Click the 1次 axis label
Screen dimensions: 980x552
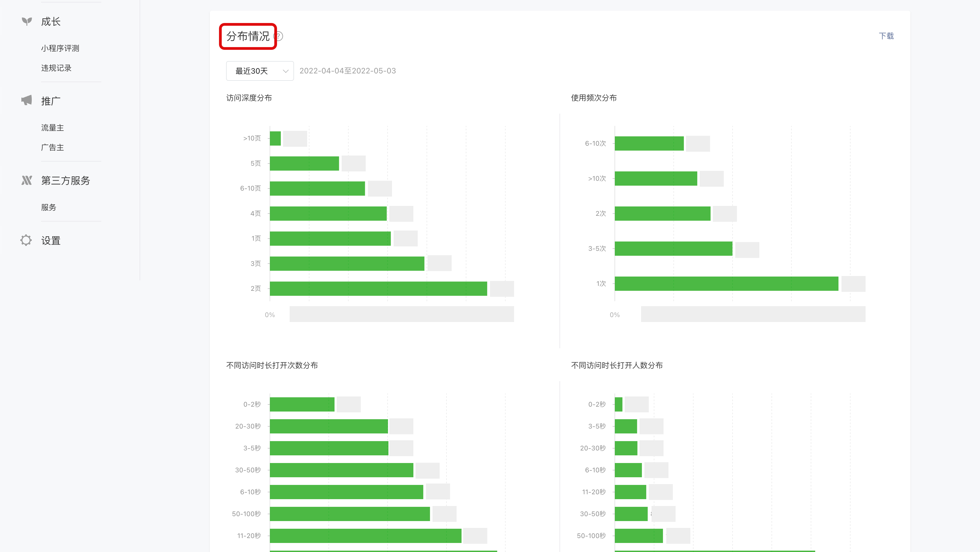[x=601, y=284]
